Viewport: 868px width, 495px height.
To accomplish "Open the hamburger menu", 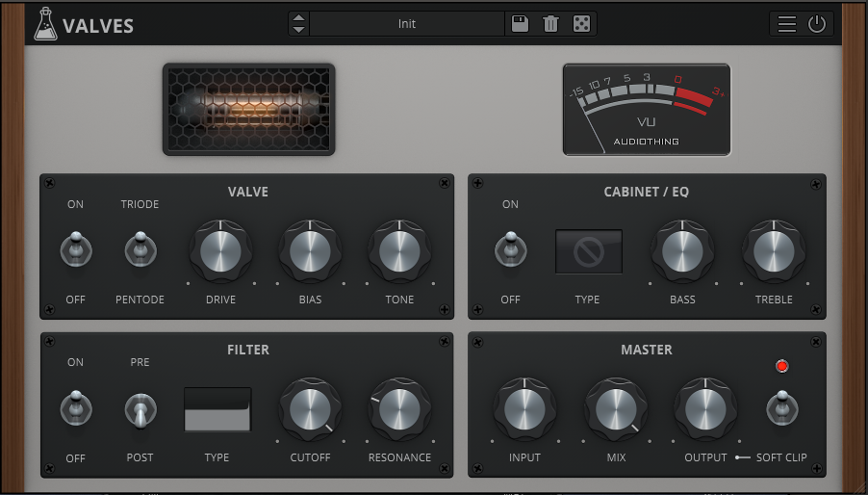I will 787,24.
